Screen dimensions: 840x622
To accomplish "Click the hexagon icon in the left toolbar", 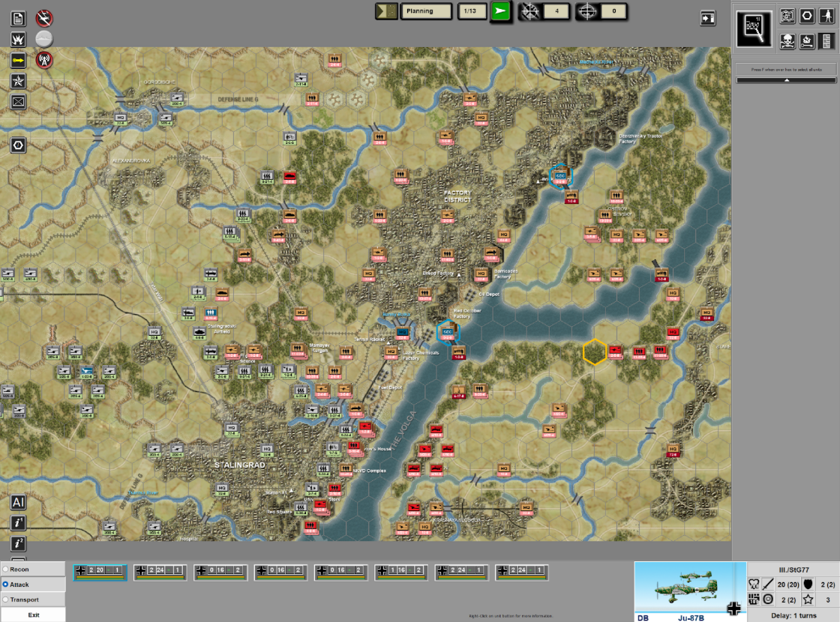I will point(18,145).
